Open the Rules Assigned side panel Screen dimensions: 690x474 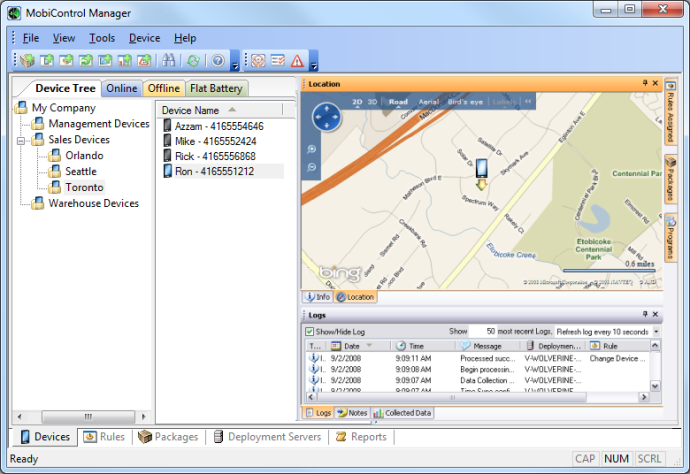point(671,112)
